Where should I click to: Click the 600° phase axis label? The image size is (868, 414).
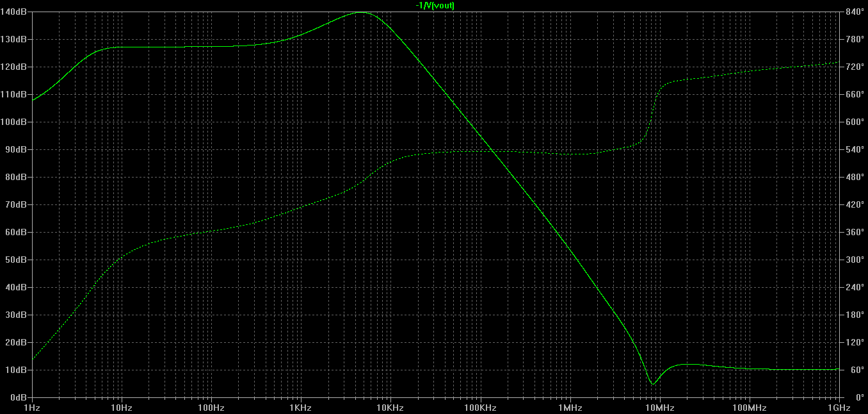pos(855,122)
